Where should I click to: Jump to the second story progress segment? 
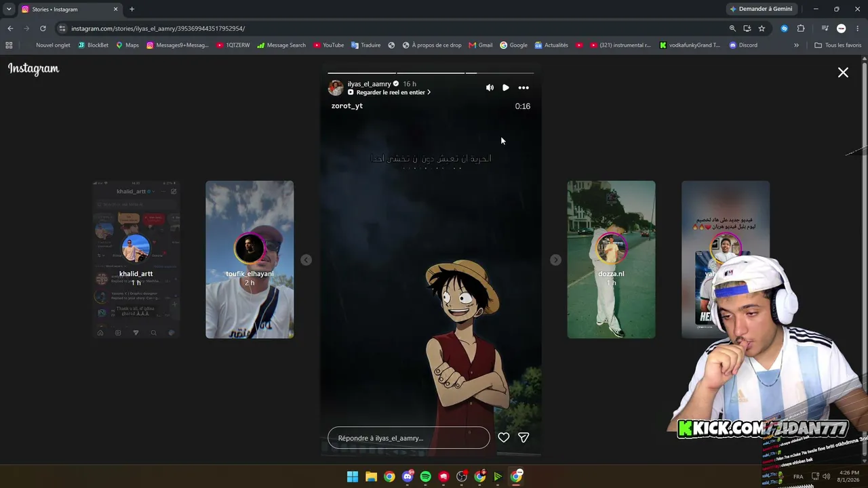[x=431, y=73]
